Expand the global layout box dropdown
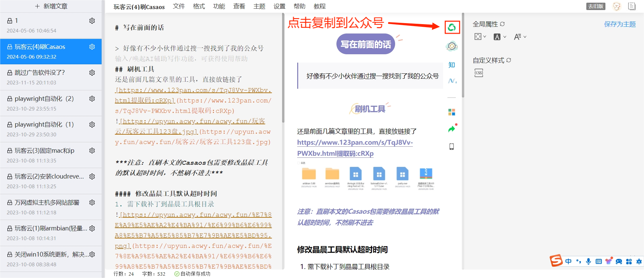644x278 pixels. 480,37
